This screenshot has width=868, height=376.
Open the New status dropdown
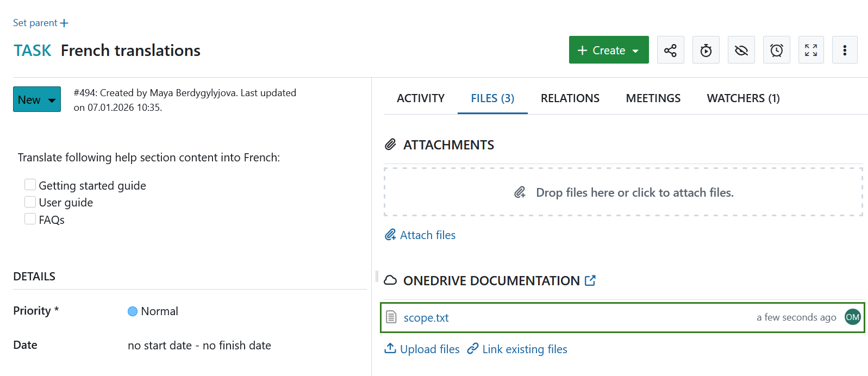click(37, 99)
